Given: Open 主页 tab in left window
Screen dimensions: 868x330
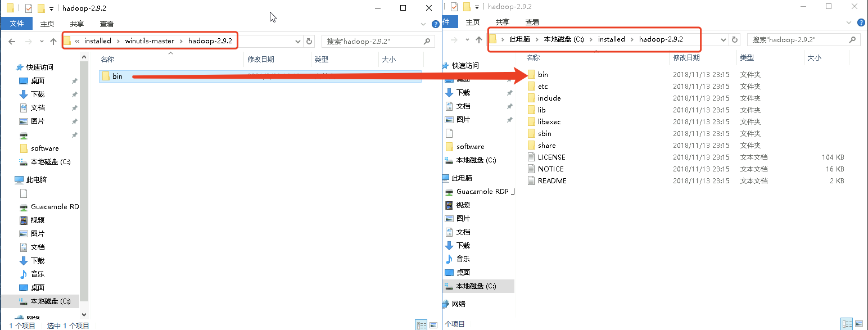Looking at the screenshot, I should click(47, 24).
